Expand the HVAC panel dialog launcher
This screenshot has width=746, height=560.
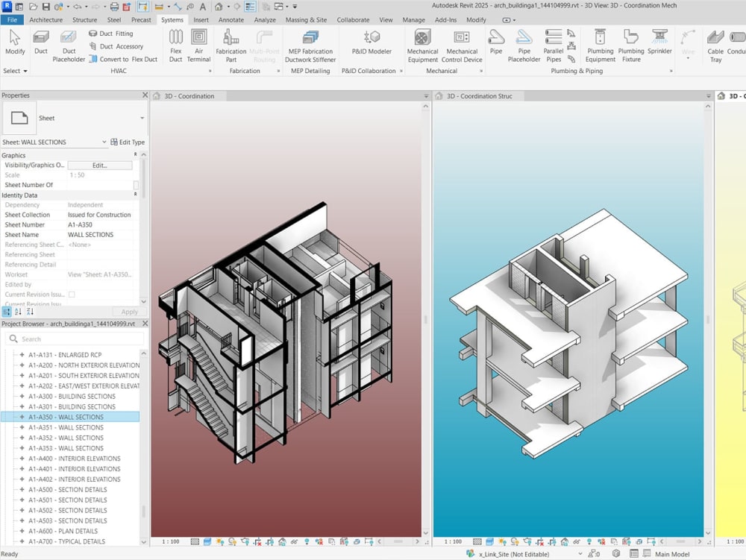click(210, 71)
